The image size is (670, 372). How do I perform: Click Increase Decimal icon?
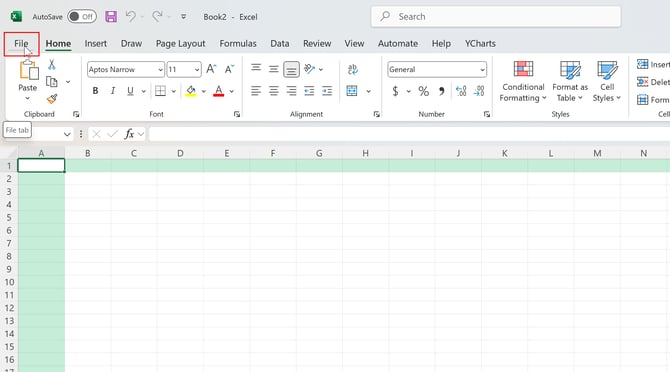461,91
